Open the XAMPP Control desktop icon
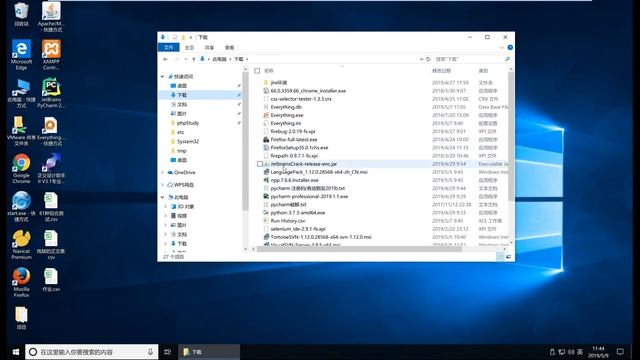The image size is (640, 360). pos(51,54)
